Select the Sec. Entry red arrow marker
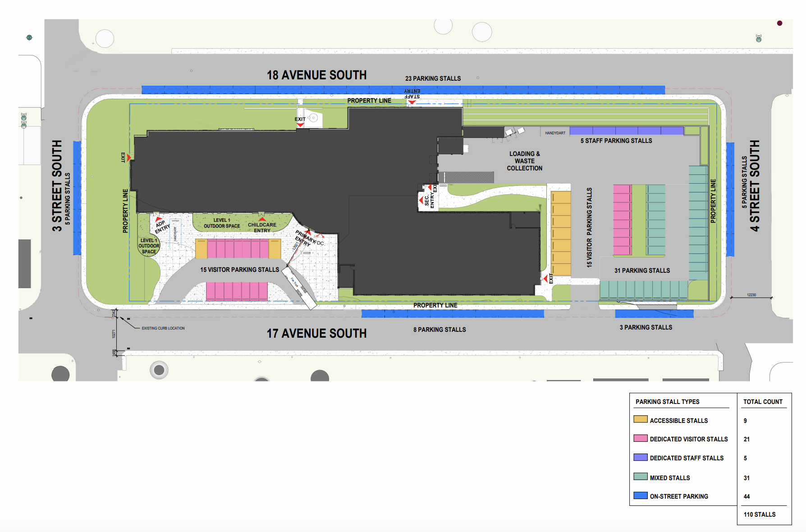This screenshot has width=806, height=532. click(421, 199)
